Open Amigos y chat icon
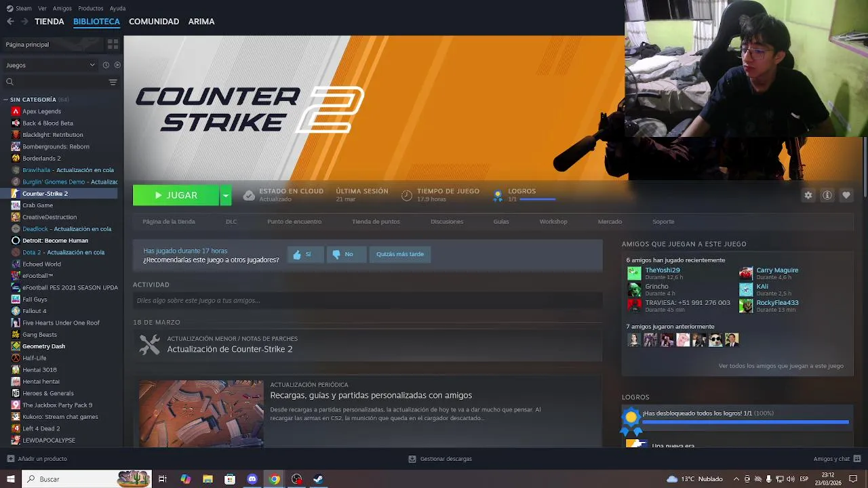 (x=856, y=459)
